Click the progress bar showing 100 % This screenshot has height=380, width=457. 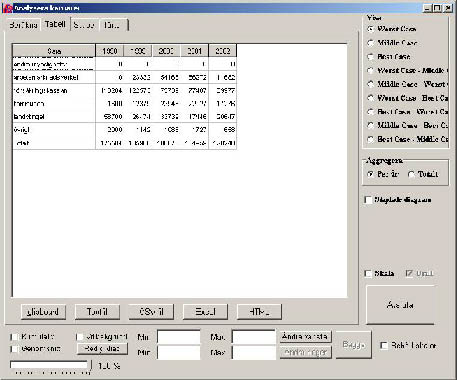click(50, 365)
